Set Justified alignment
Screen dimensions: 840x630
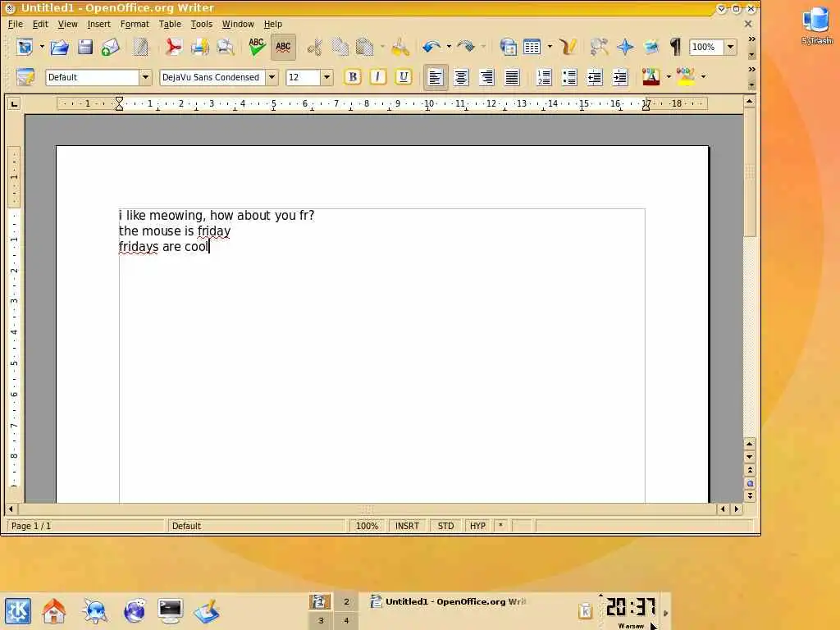click(x=512, y=78)
